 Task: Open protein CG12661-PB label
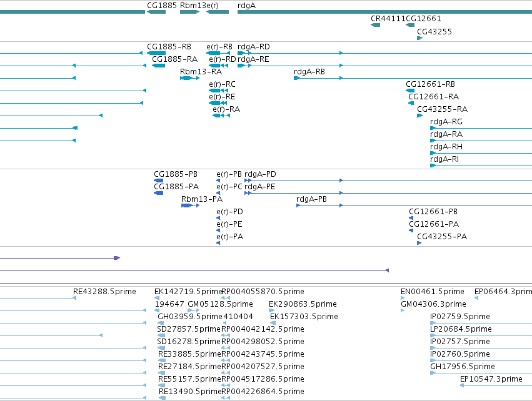pyautogui.click(x=433, y=212)
